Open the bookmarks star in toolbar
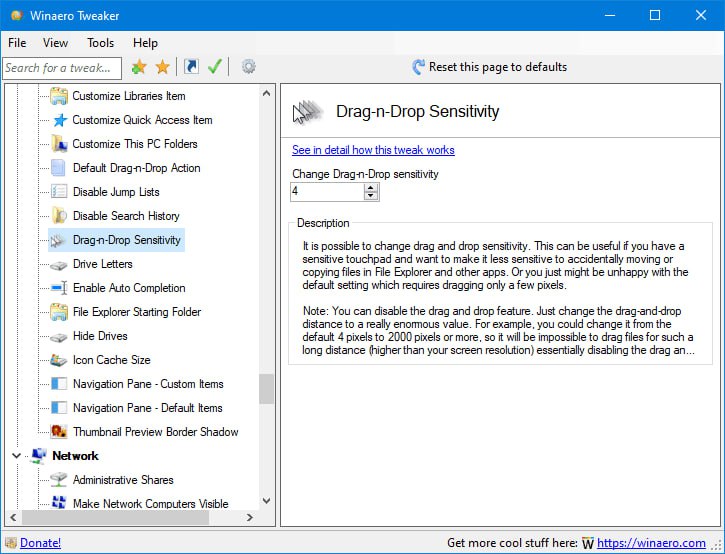725x554 pixels. pyautogui.click(x=162, y=67)
